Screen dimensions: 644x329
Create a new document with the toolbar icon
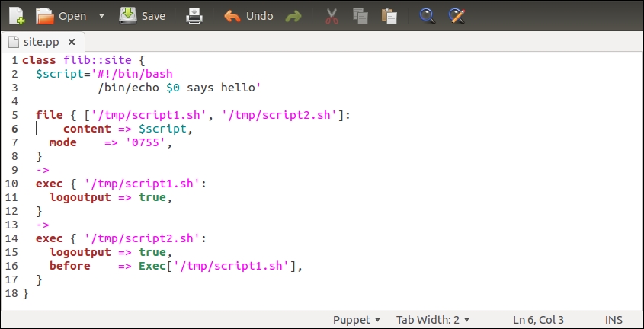point(16,15)
